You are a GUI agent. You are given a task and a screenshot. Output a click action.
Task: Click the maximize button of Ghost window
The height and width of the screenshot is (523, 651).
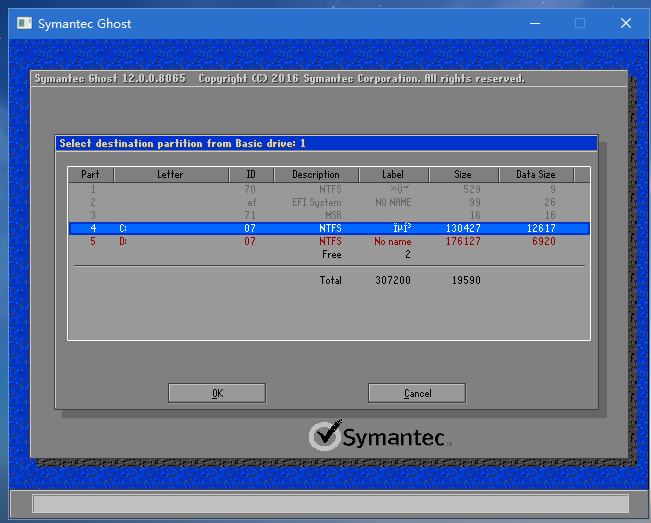click(580, 23)
